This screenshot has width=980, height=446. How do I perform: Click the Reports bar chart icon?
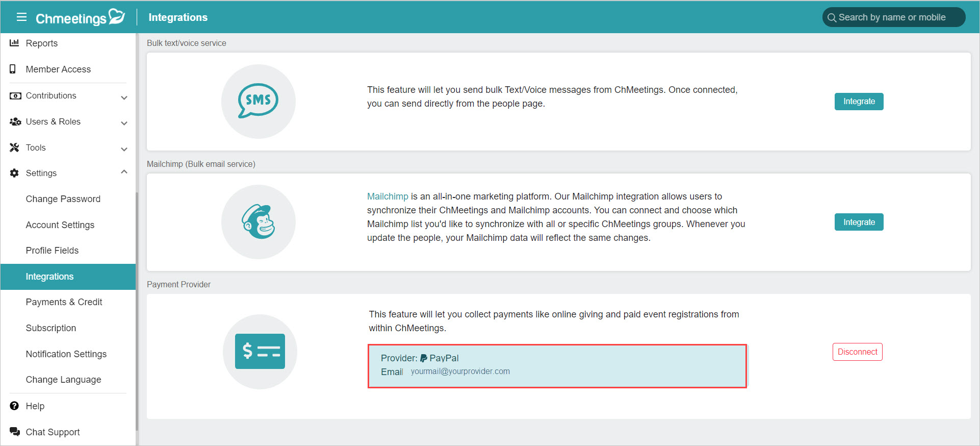pyautogui.click(x=14, y=43)
